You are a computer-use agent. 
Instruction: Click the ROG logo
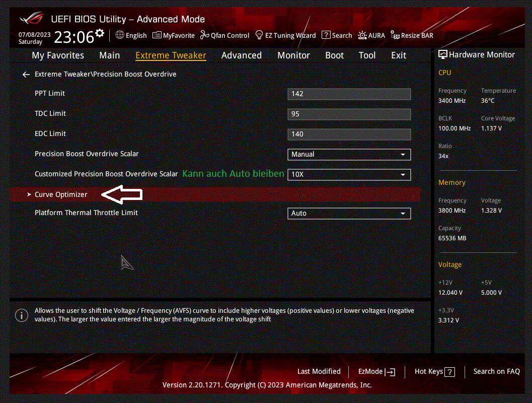(32, 18)
